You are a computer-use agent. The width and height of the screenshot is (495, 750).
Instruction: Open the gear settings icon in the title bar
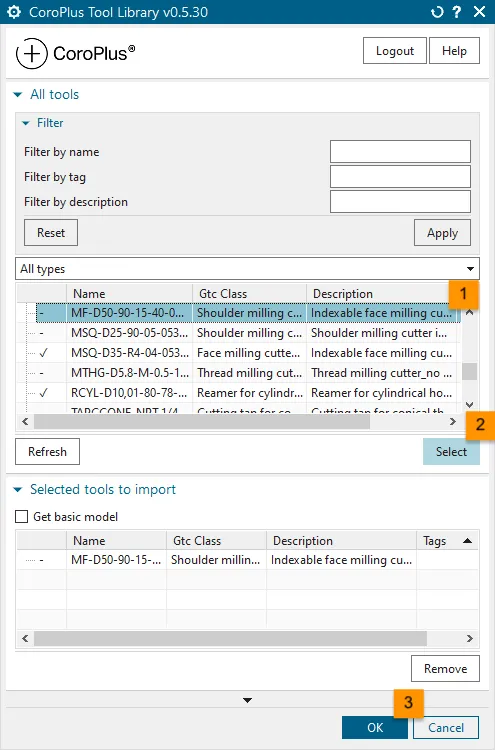point(14,11)
